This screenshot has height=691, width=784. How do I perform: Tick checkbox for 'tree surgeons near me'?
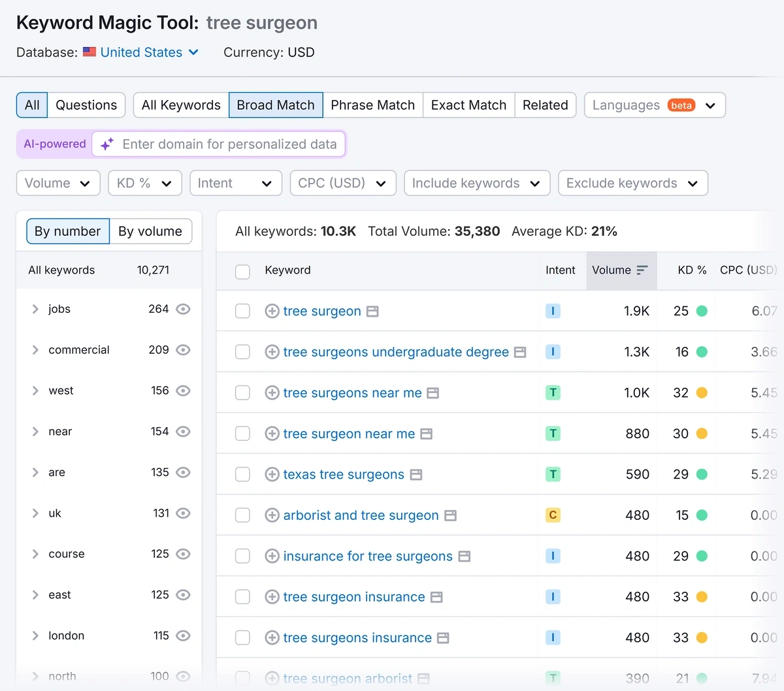[x=242, y=393]
